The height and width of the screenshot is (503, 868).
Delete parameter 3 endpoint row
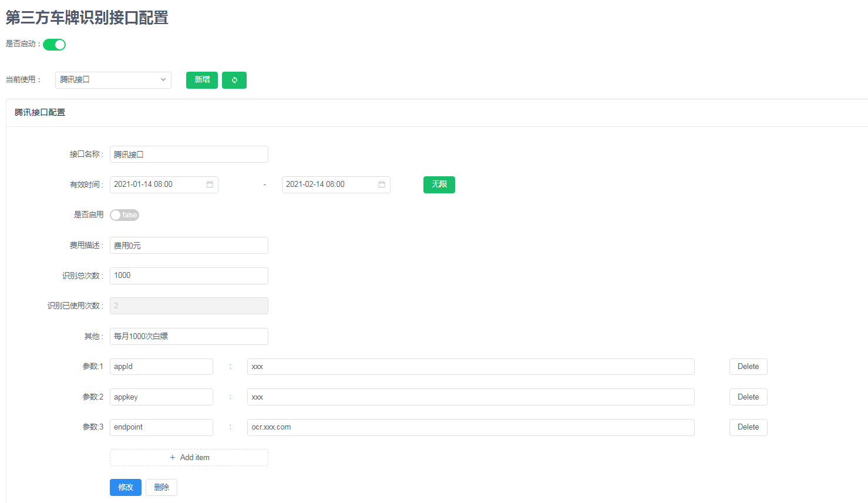pos(748,427)
